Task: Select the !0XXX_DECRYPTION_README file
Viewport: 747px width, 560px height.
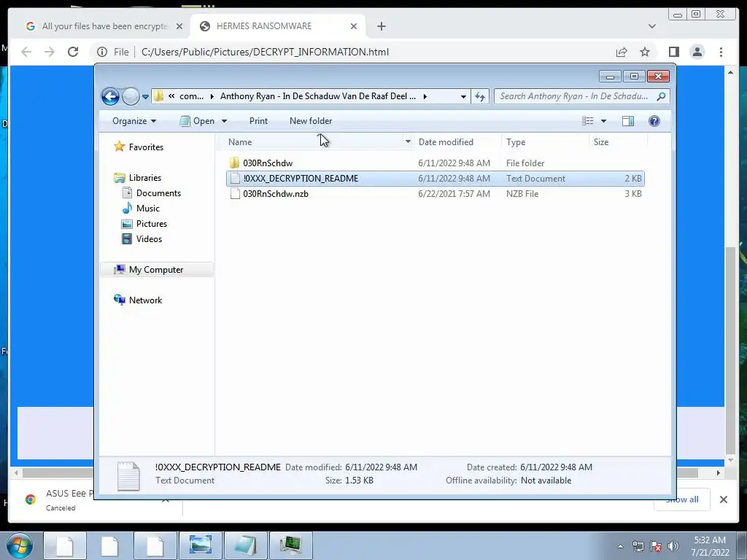Action: pos(435,179)
